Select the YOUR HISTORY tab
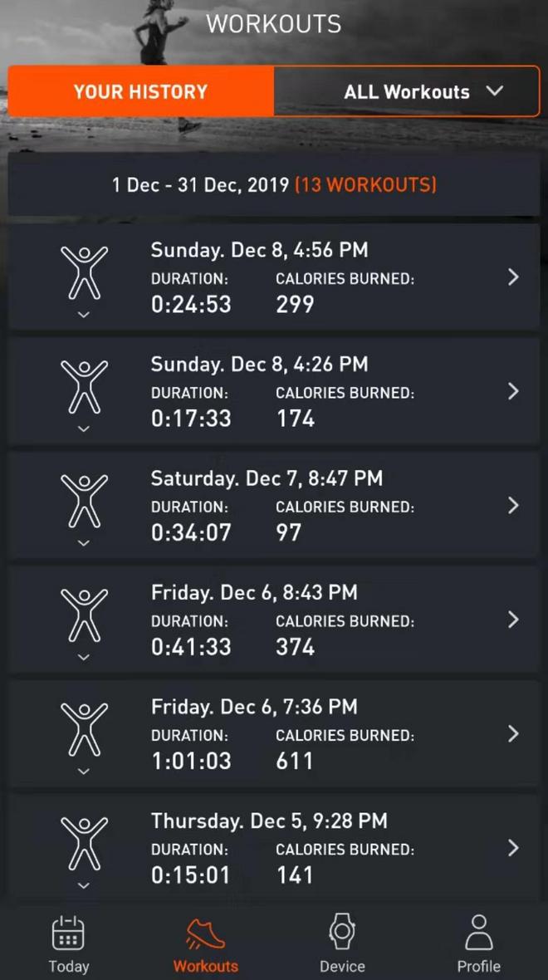The image size is (548, 980). coord(140,91)
